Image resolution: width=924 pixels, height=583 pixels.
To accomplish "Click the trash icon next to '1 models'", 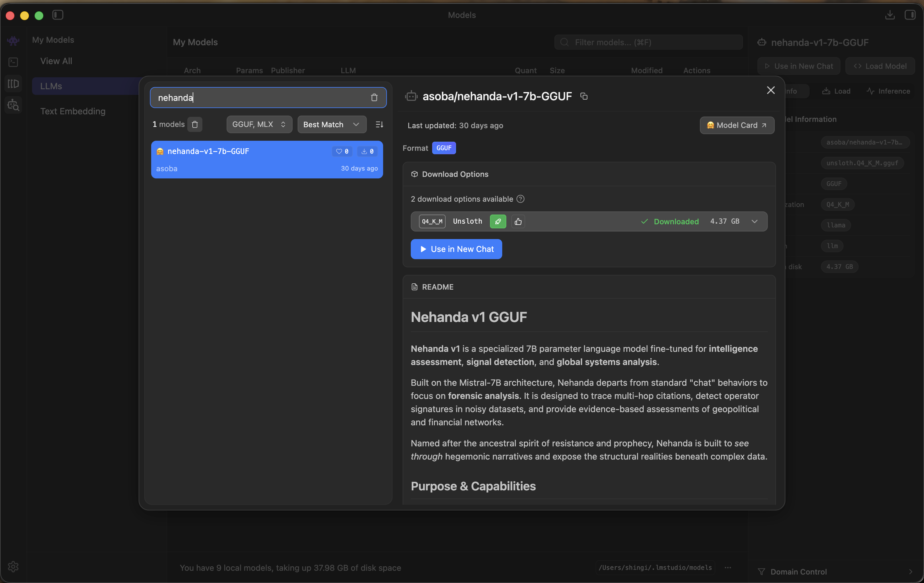I will click(x=195, y=124).
